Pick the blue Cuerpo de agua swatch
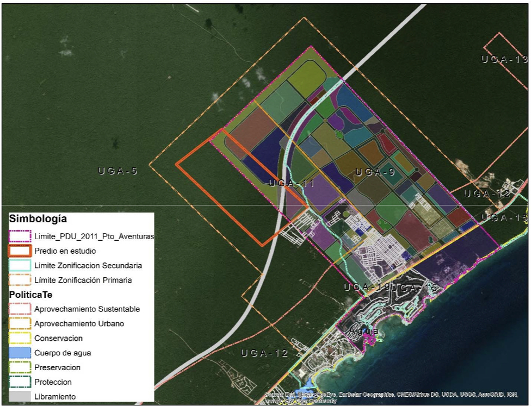The image size is (532, 406). click(20, 353)
